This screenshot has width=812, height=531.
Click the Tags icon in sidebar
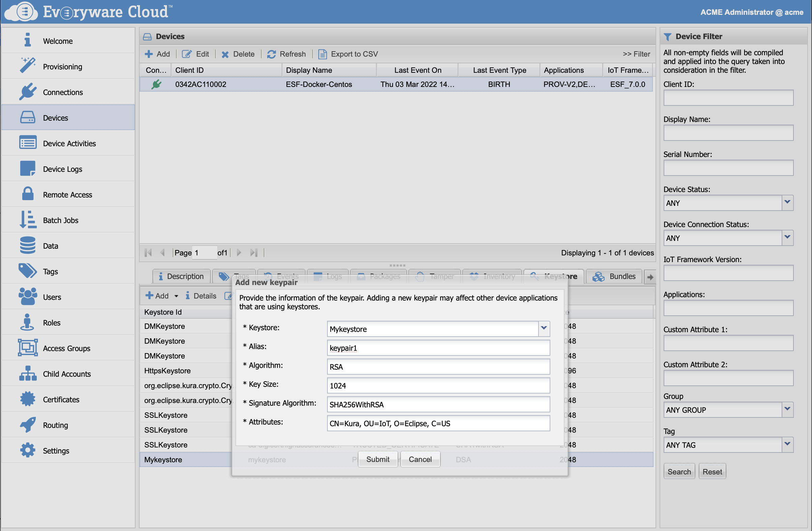[x=28, y=271]
